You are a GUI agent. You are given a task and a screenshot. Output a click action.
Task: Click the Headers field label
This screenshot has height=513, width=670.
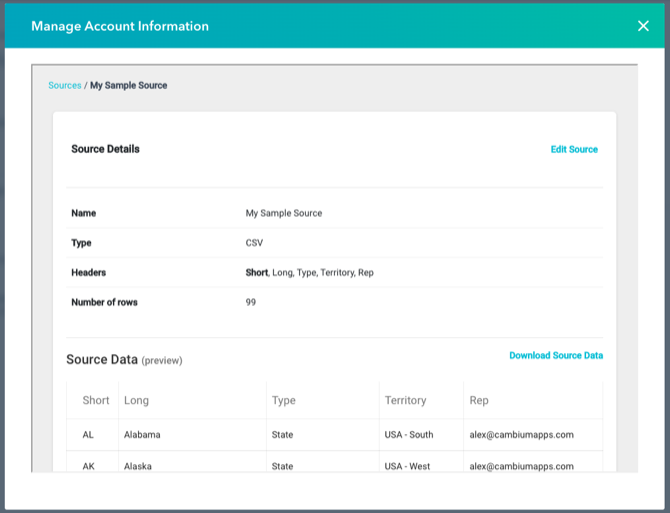(88, 273)
